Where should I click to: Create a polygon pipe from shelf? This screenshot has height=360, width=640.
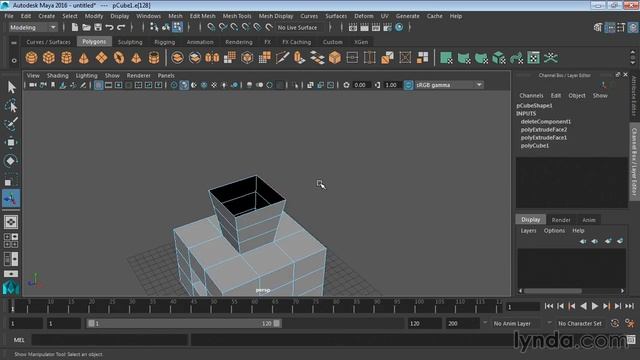154,58
